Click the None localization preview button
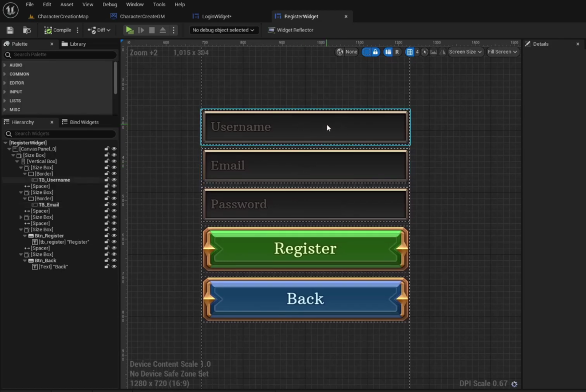This screenshot has width=586, height=392. [x=351, y=52]
